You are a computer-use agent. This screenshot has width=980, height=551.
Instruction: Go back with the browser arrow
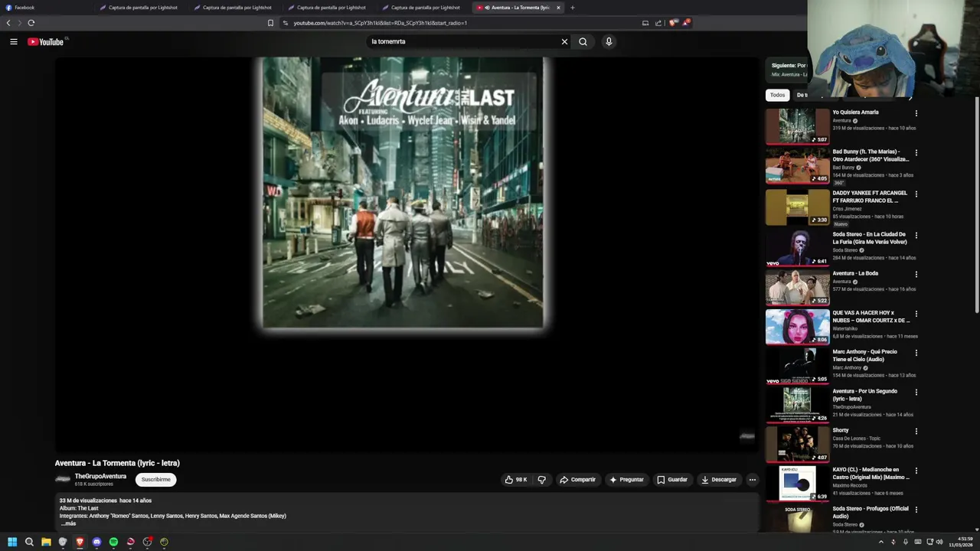pyautogui.click(x=8, y=23)
